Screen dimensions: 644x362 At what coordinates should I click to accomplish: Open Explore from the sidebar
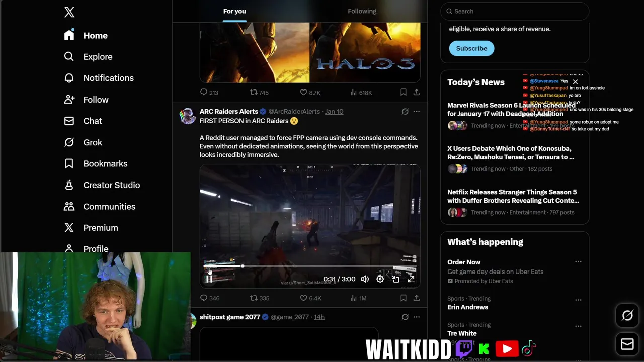(88, 57)
